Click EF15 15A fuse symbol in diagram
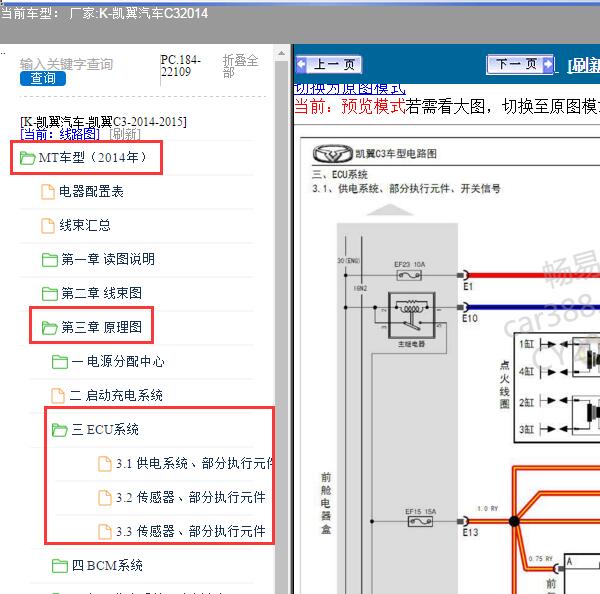The height and width of the screenshot is (594, 600). click(x=420, y=521)
